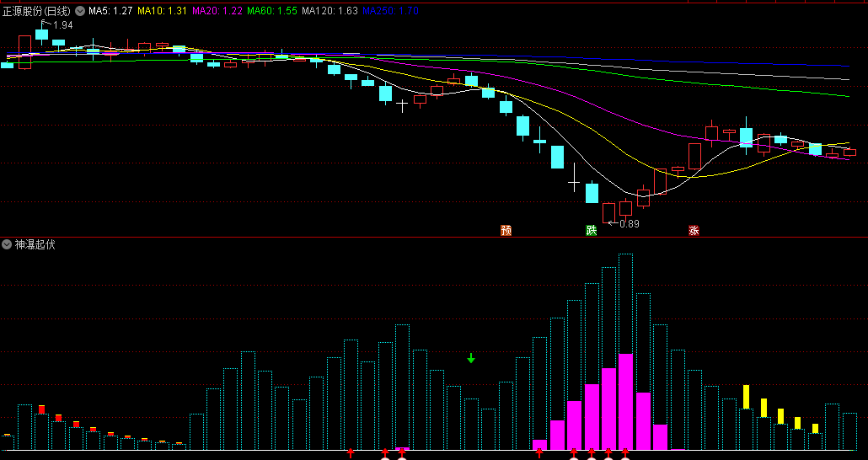Select the blue MA250: 1.70 label
This screenshot has width=868, height=460.
(x=391, y=10)
